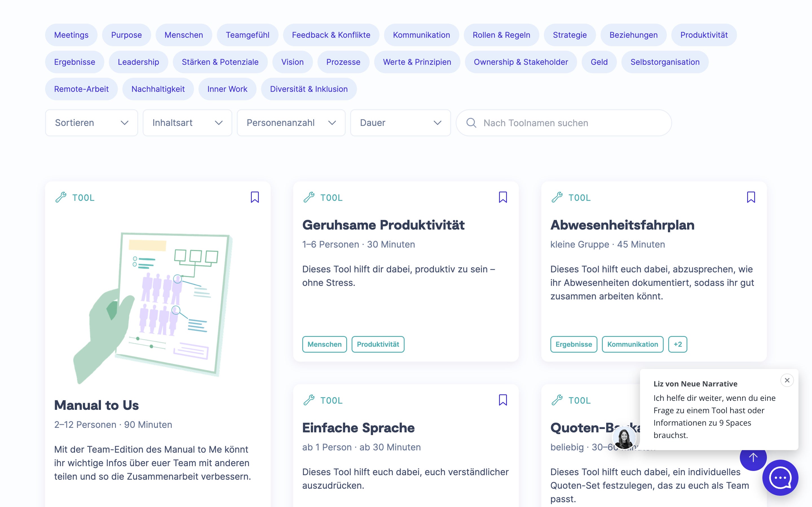
Task: Toggle the Remote-Arbeit topic filter
Action: (x=81, y=89)
